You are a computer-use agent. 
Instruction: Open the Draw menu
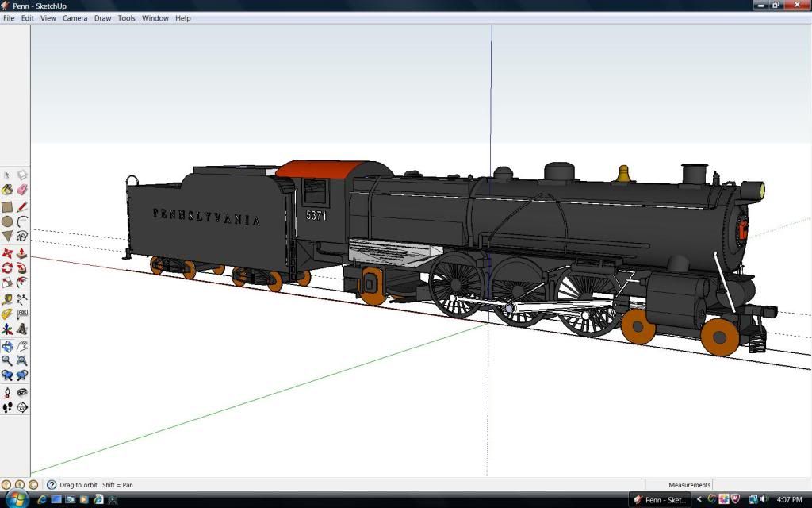pyautogui.click(x=102, y=18)
